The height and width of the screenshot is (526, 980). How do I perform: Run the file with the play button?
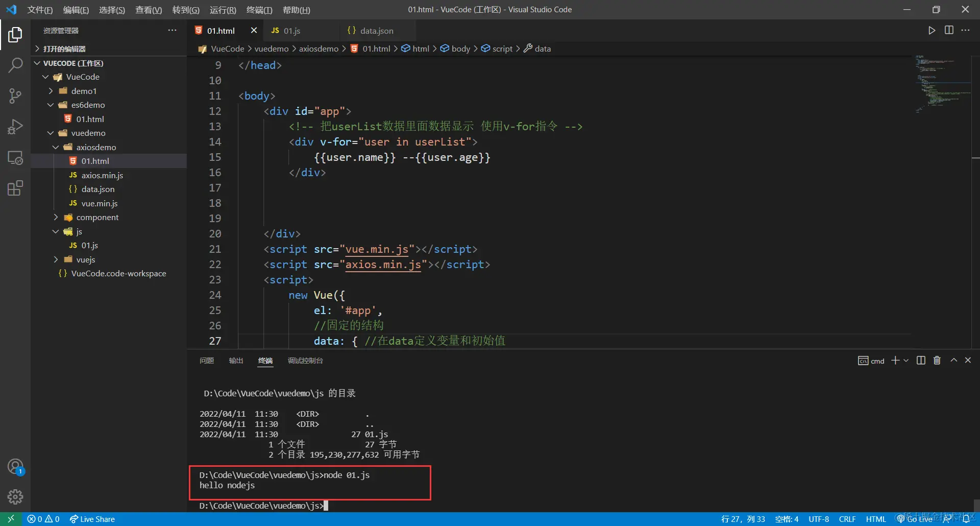click(932, 30)
